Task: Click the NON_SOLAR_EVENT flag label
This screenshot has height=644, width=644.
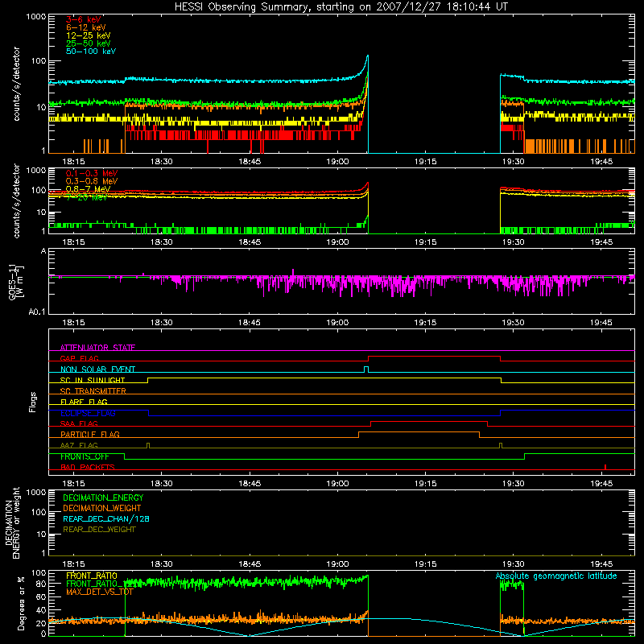Action: pyautogui.click(x=97, y=369)
